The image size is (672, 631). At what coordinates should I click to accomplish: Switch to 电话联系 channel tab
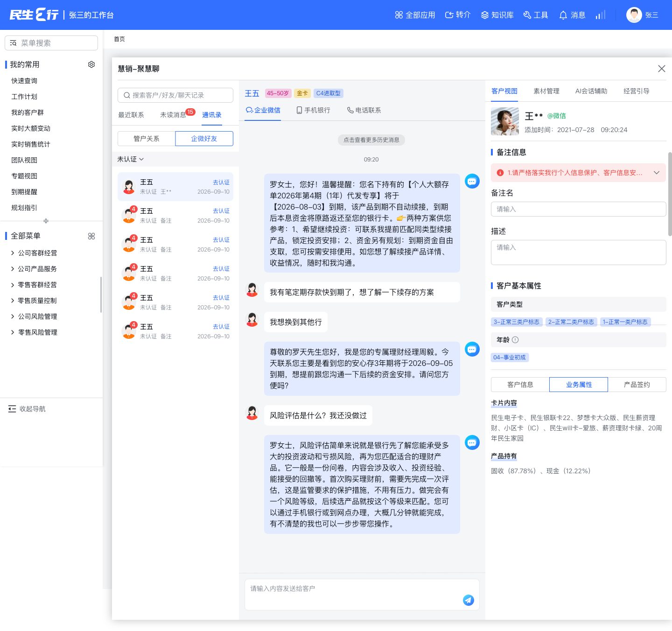pyautogui.click(x=364, y=110)
